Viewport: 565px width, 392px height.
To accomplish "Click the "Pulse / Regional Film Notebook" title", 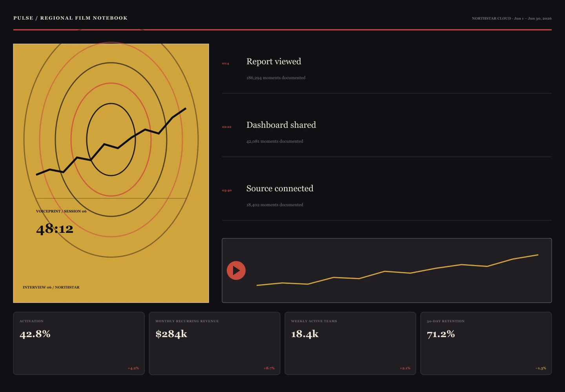I will coord(70,18).
